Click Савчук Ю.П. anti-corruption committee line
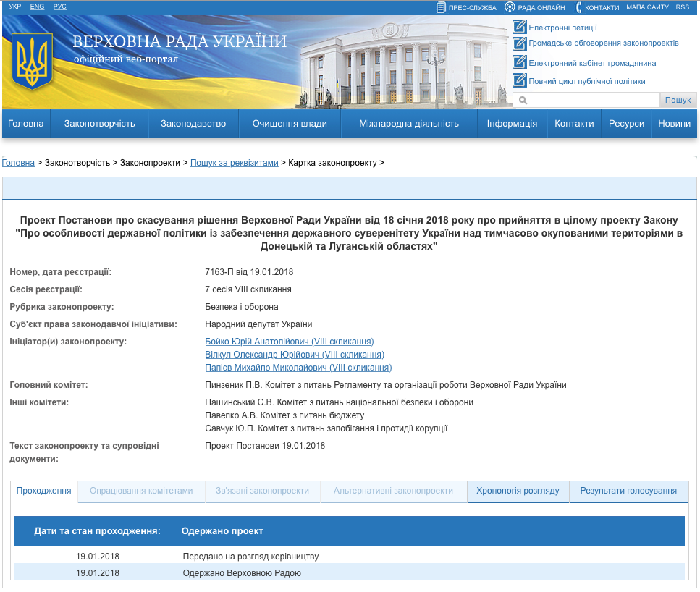 (326, 428)
